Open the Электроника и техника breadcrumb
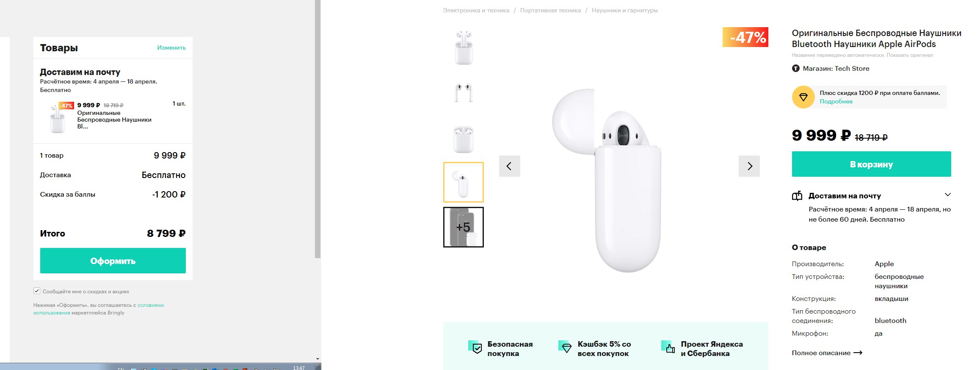 click(476, 11)
